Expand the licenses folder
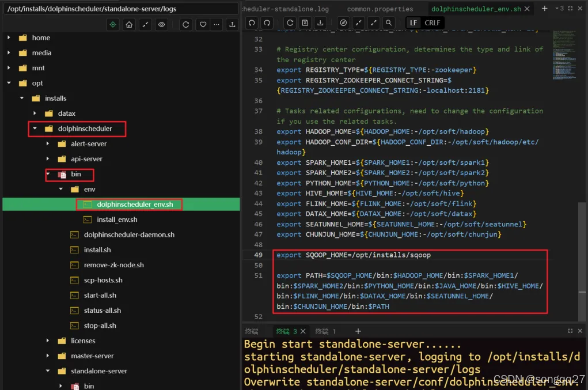The width and height of the screenshot is (588, 390). (48, 340)
